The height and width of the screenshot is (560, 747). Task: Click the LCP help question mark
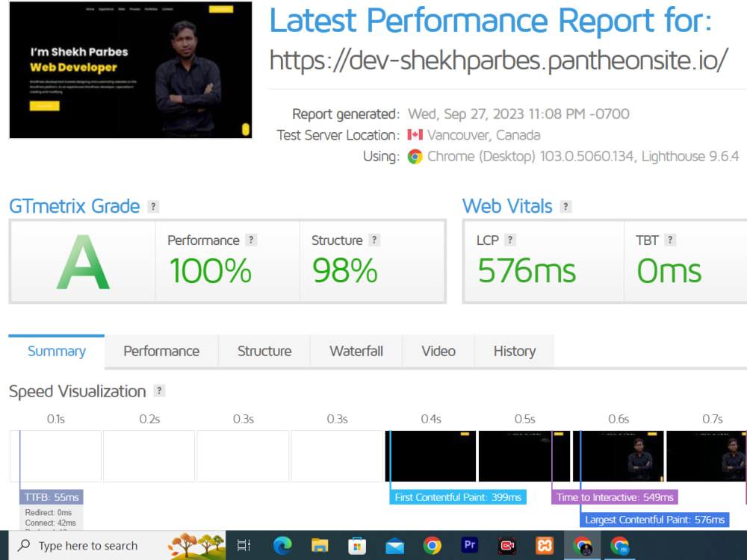pos(510,240)
